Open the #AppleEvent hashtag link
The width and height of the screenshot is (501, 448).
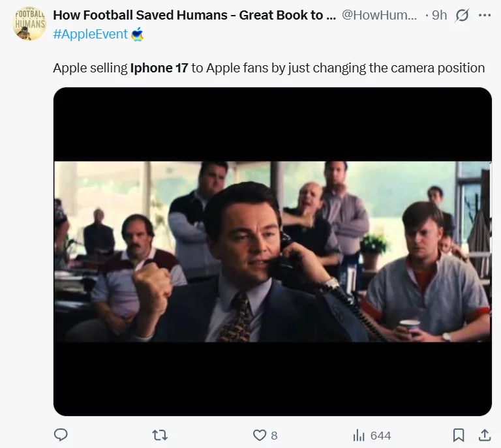tap(90, 34)
